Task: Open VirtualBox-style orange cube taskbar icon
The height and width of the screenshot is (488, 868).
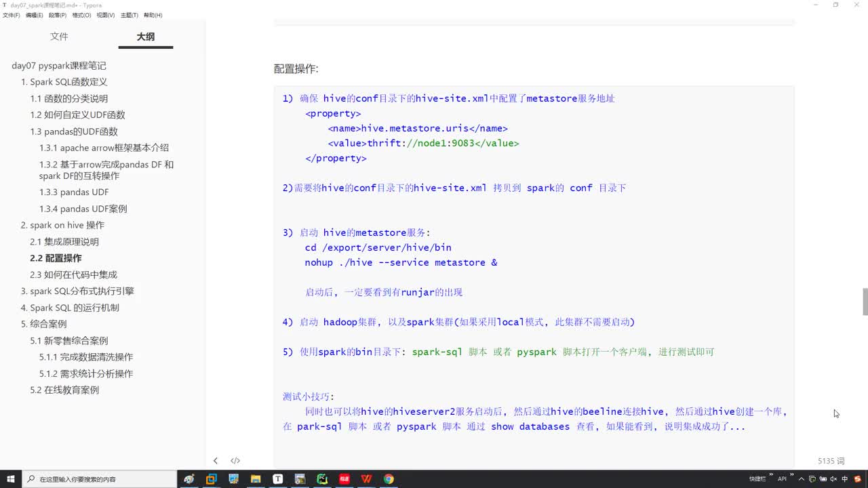Action: coord(212,479)
